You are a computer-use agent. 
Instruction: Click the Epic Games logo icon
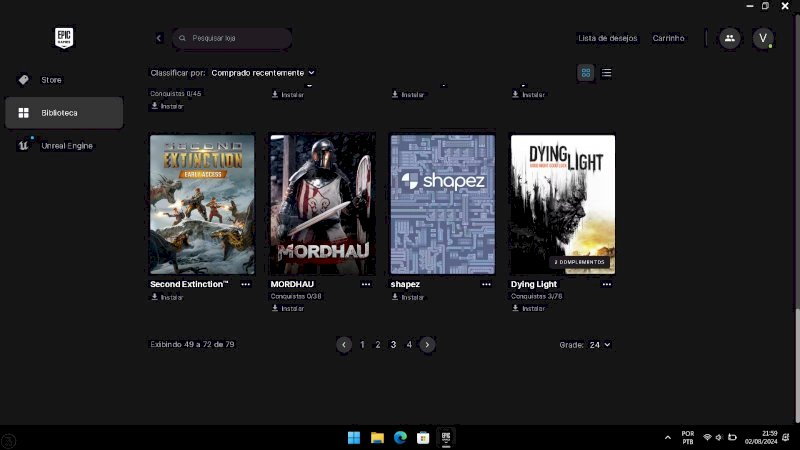[64, 38]
